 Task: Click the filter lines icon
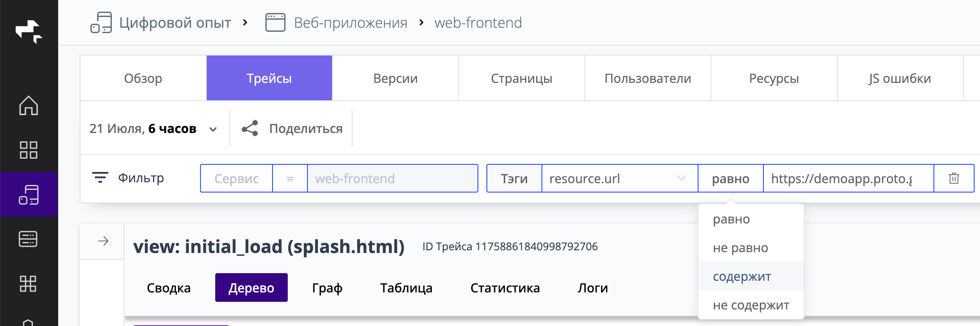[100, 178]
